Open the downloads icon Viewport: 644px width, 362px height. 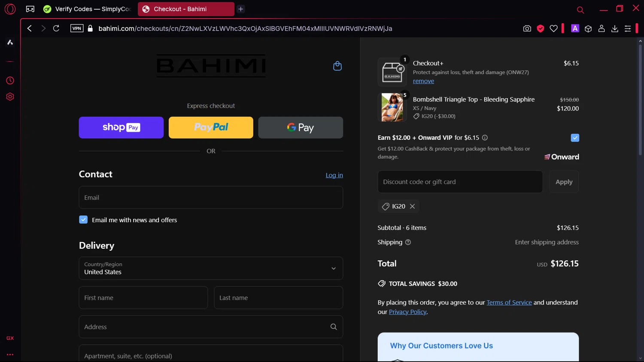coord(615,28)
